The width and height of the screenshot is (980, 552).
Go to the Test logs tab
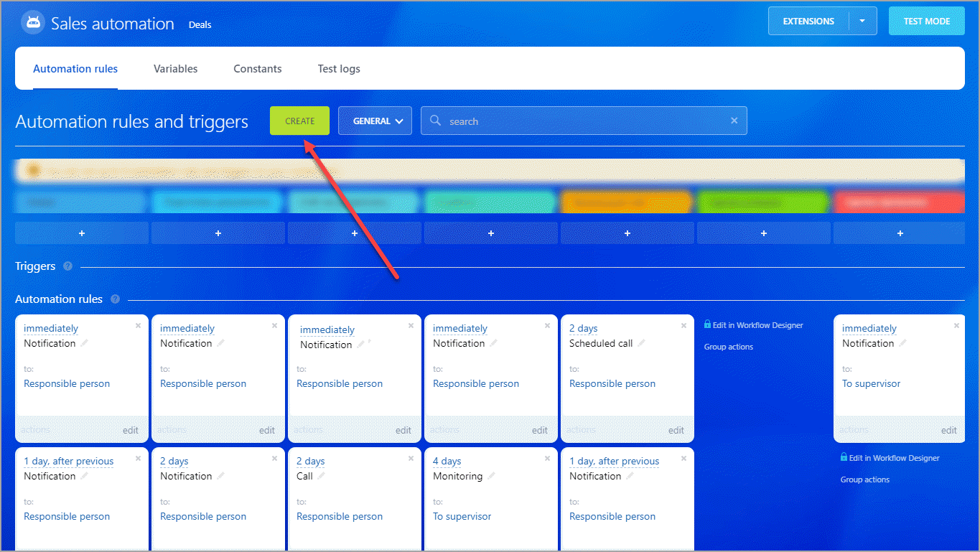pyautogui.click(x=339, y=69)
